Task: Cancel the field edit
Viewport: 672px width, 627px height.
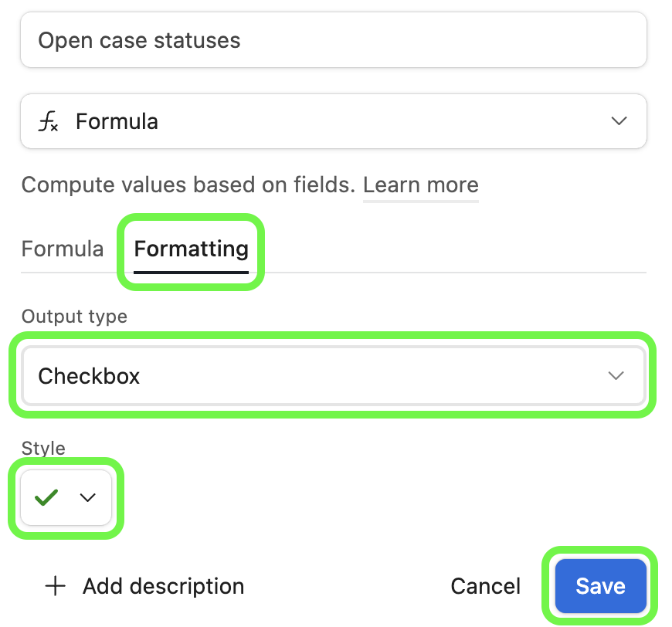Action: click(486, 586)
